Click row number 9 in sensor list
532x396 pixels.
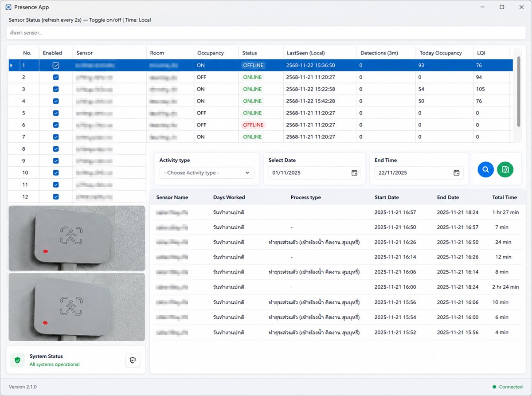24,161
